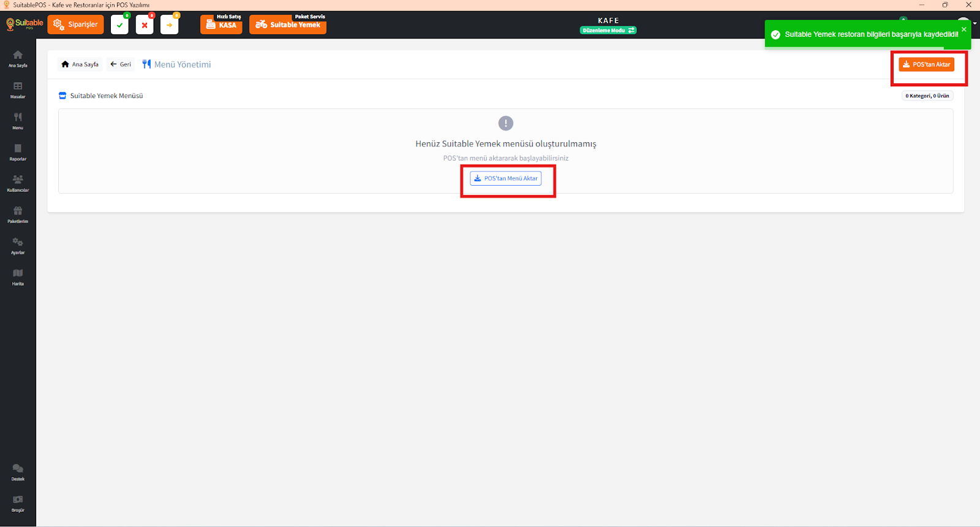Click the Geri back button

coord(121,64)
